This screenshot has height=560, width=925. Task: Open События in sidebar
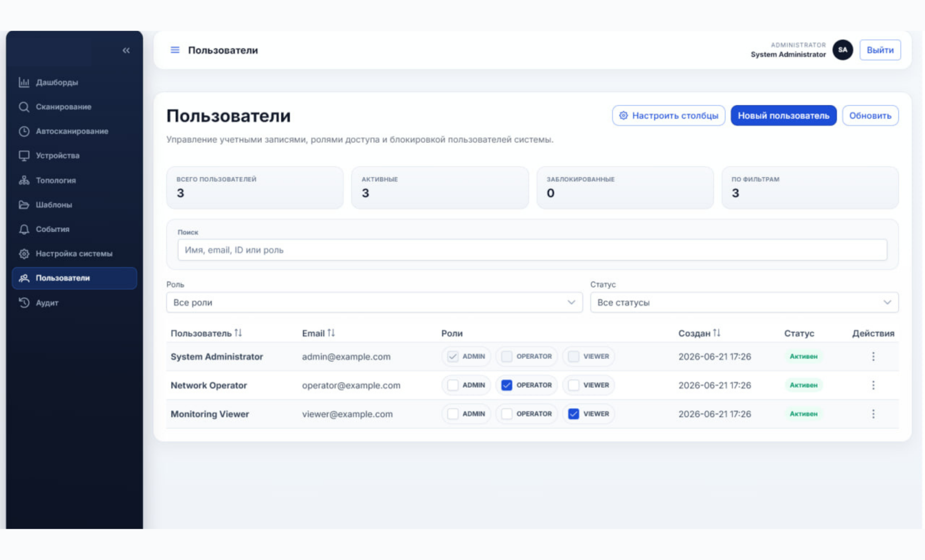(74, 229)
